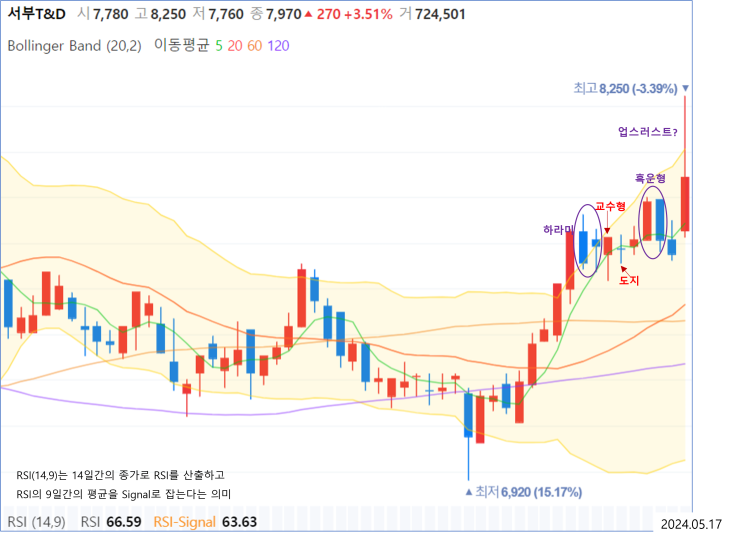743x539 pixels.
Task: Click the blue arrow beside the 최저 label
Action: point(469,492)
